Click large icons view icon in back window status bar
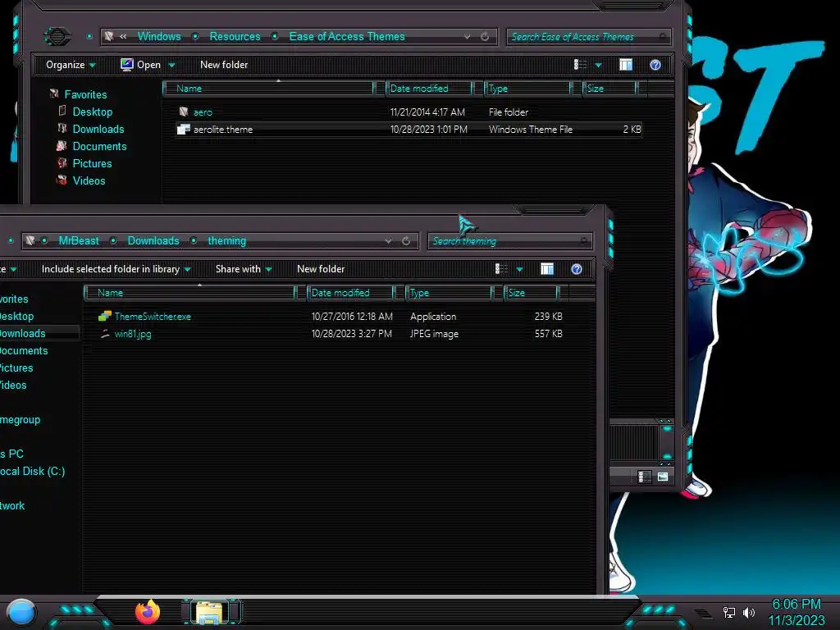Viewport: 840px width, 630px height. coord(663,477)
